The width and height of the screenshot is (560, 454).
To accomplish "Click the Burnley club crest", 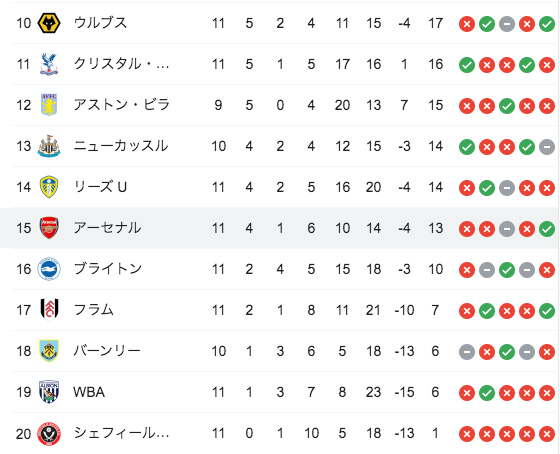I will tap(49, 351).
